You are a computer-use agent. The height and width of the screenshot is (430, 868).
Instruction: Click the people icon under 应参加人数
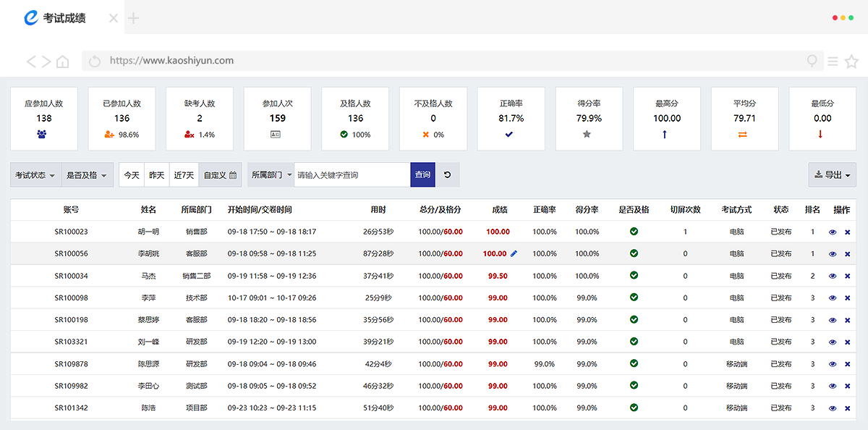[43, 134]
